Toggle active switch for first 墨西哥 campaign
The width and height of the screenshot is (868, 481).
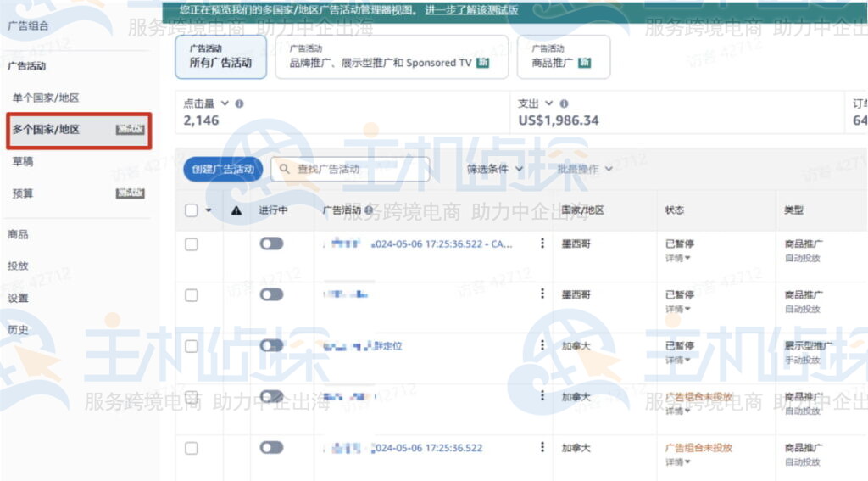click(271, 243)
